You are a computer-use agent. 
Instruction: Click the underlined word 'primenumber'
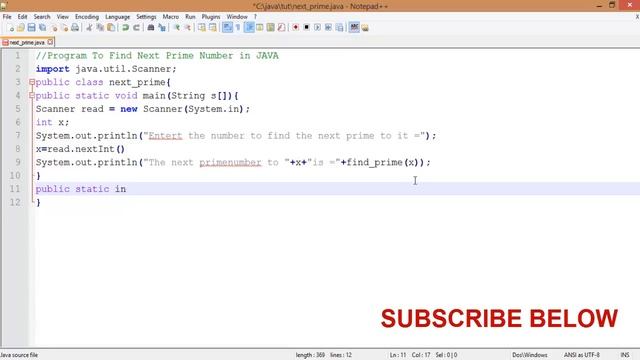click(x=230, y=162)
